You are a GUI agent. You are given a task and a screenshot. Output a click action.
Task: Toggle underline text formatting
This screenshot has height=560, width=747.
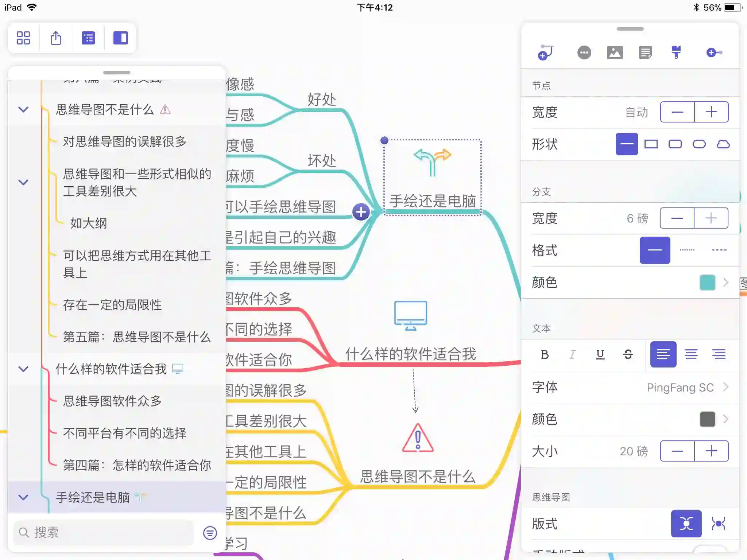pyautogui.click(x=600, y=354)
